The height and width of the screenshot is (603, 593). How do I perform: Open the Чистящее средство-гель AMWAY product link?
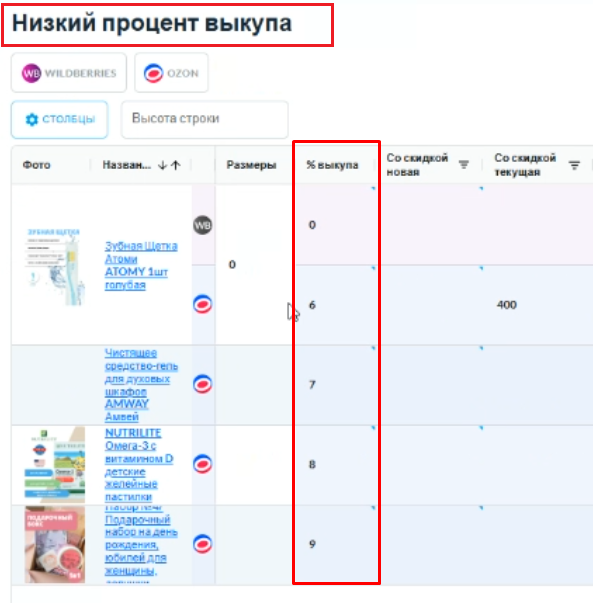[x=141, y=385]
